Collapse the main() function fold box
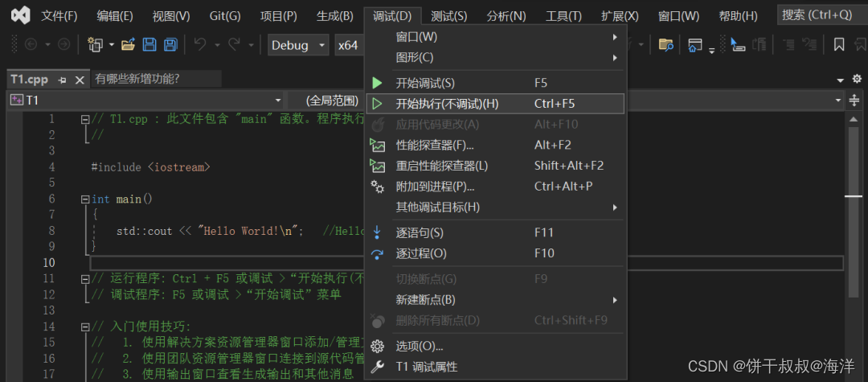This screenshot has height=382, width=868. click(85, 199)
